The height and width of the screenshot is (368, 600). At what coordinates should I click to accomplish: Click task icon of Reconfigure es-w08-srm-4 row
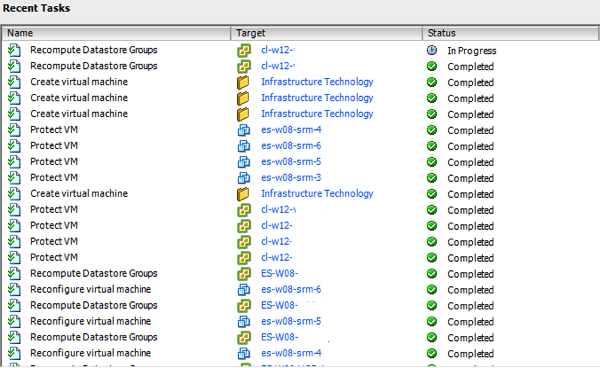click(x=15, y=353)
